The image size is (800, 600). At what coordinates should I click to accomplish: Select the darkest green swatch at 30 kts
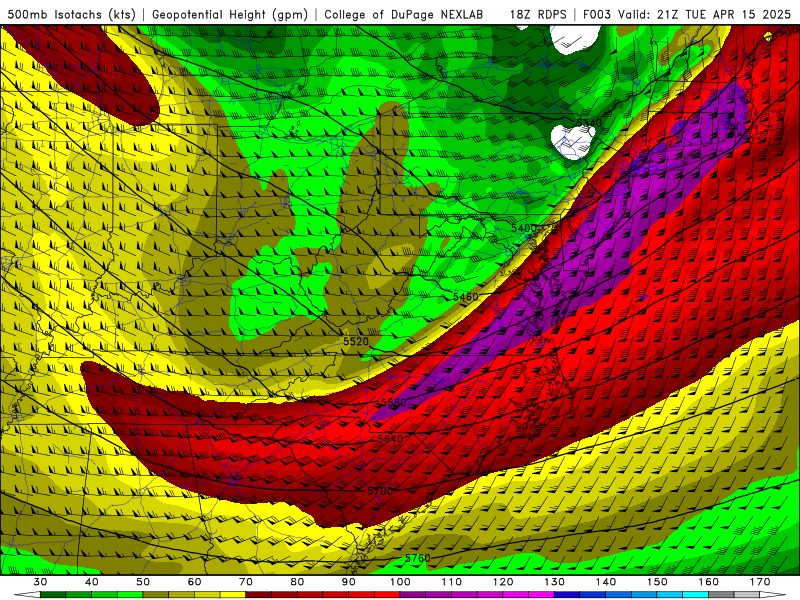53,595
